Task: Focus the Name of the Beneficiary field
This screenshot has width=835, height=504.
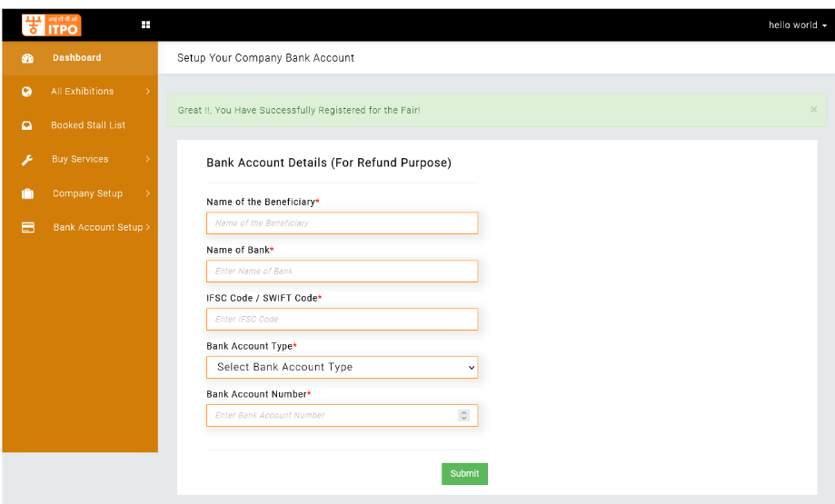Action: [342, 223]
